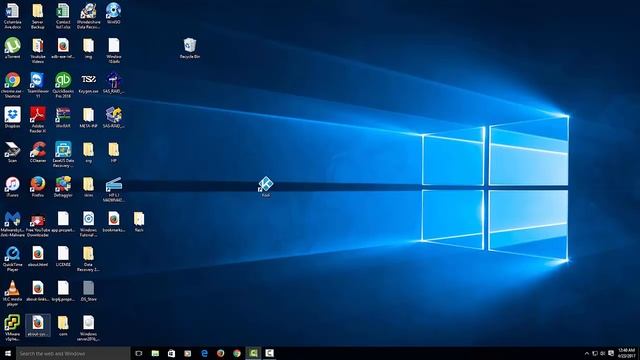Select the HP LJ scanner shortcut
The image size is (640, 360).
point(113,189)
